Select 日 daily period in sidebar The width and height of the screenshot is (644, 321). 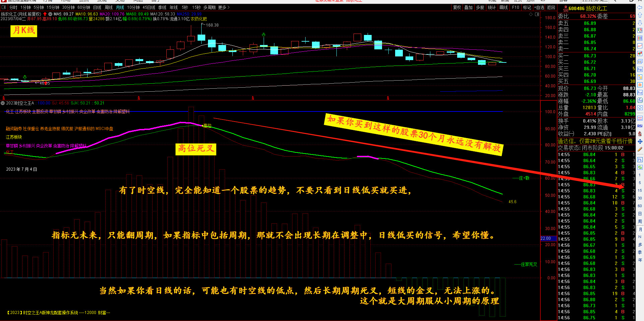pos(640,214)
